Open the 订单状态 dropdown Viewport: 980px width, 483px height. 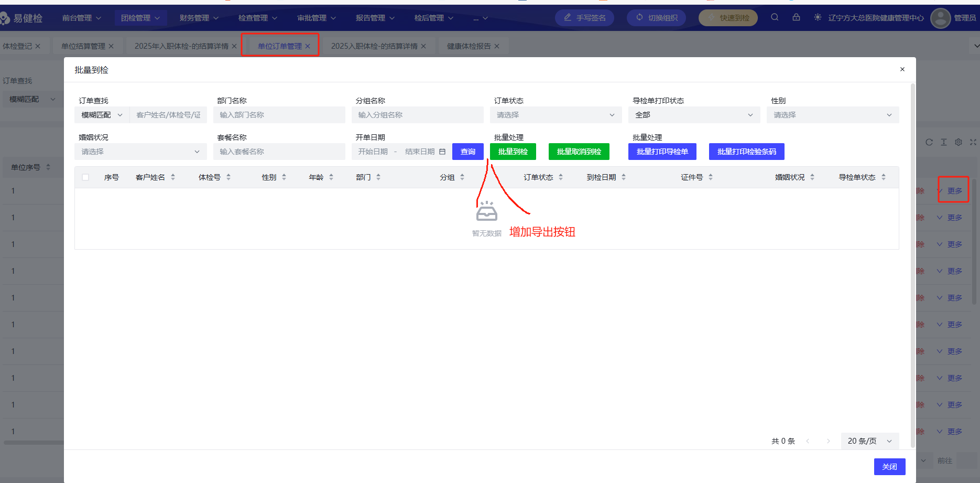[x=556, y=115]
